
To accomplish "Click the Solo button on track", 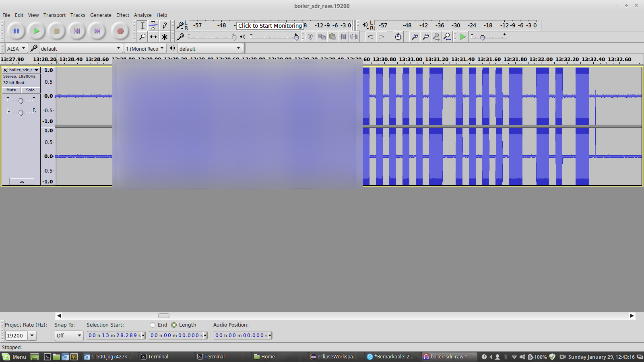I will (x=30, y=90).
